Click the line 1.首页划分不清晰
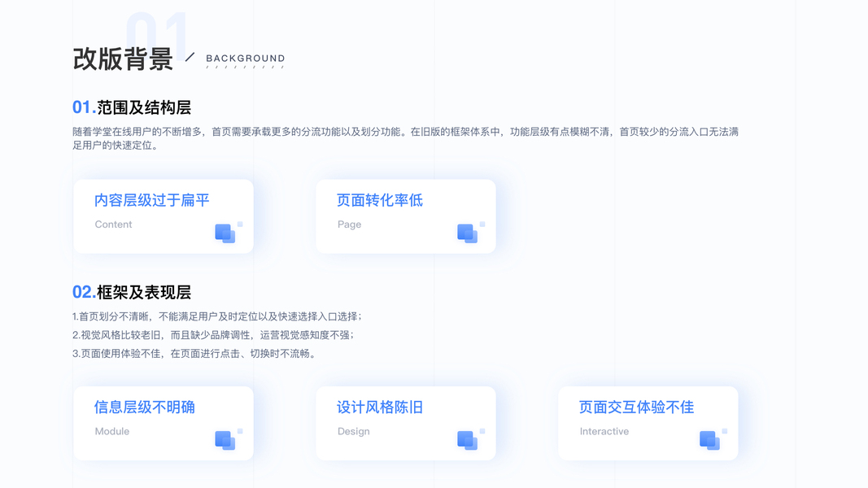The width and height of the screenshot is (868, 488). (217, 316)
